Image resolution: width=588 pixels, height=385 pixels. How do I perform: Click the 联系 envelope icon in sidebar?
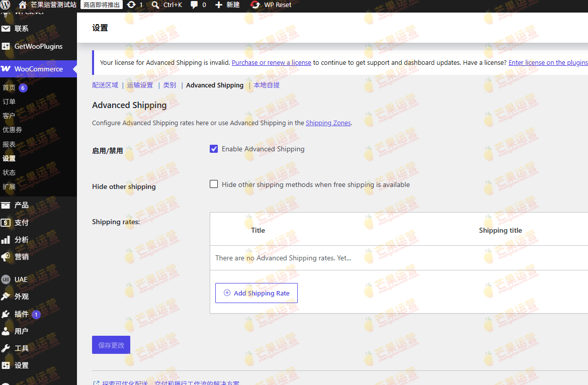pyautogui.click(x=6, y=29)
